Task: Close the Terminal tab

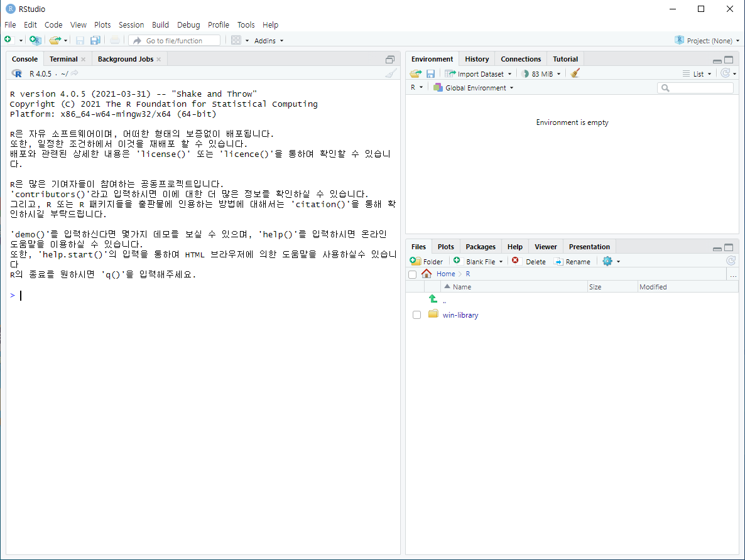Action: (x=83, y=60)
